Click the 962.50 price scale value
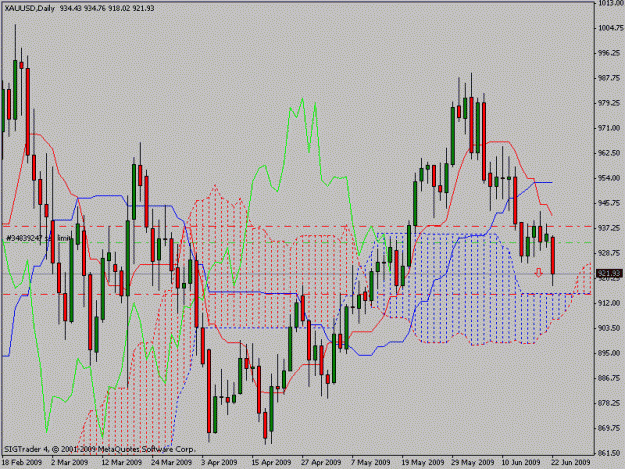 pos(609,153)
